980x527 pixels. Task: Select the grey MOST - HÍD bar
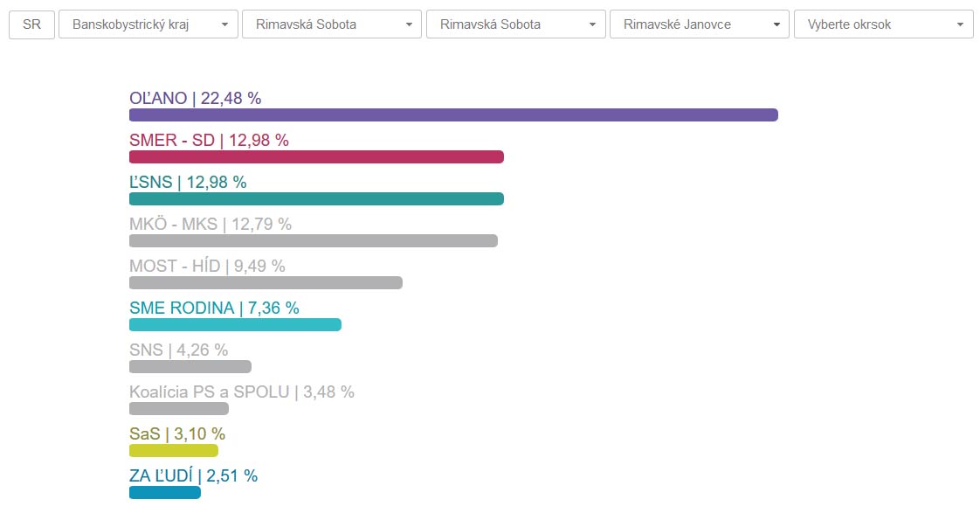point(266,283)
